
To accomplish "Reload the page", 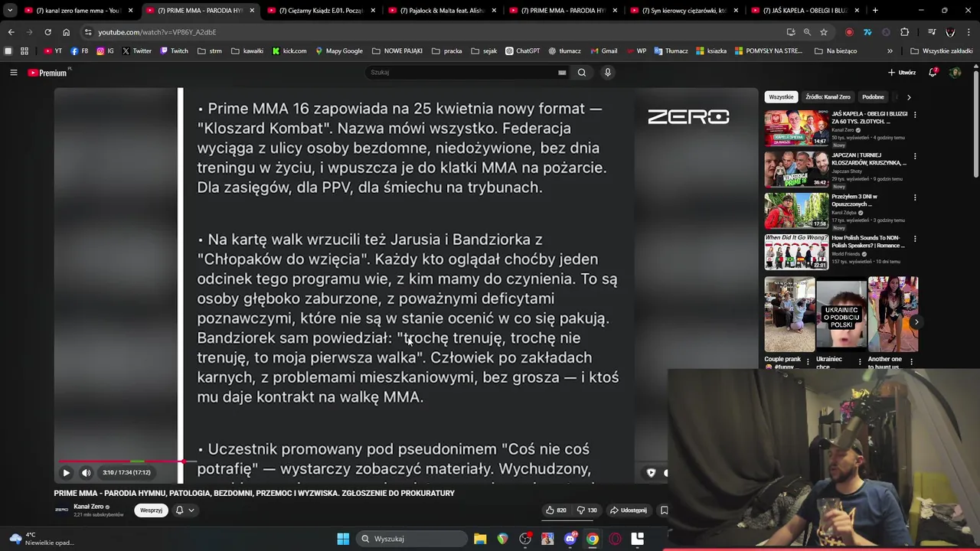I will click(47, 32).
